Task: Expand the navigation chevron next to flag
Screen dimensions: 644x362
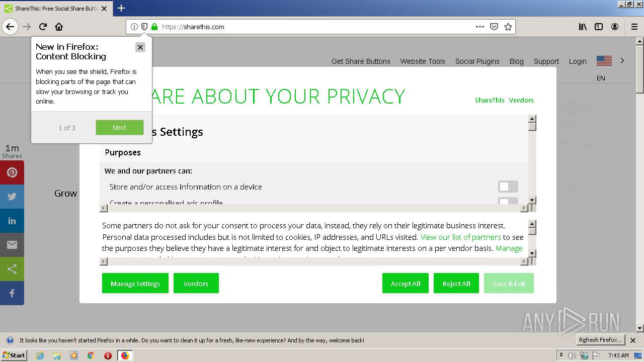Action: (622, 60)
